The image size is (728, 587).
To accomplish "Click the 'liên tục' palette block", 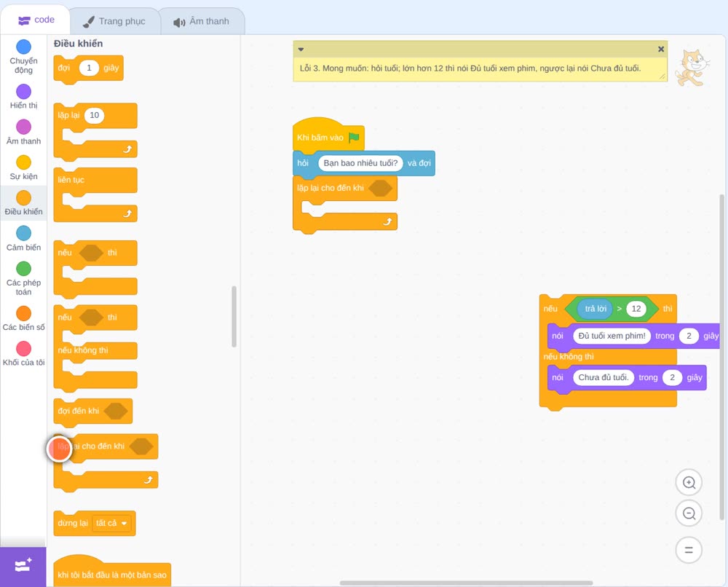I will (x=95, y=195).
